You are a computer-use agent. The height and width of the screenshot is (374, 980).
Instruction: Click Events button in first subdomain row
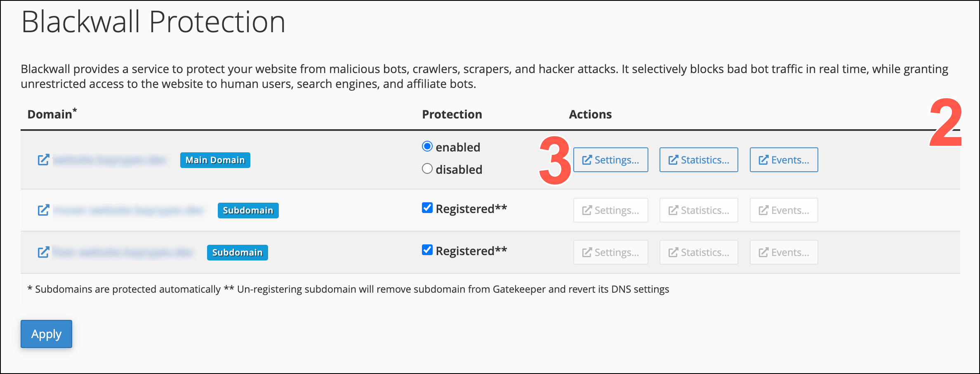pyautogui.click(x=784, y=210)
